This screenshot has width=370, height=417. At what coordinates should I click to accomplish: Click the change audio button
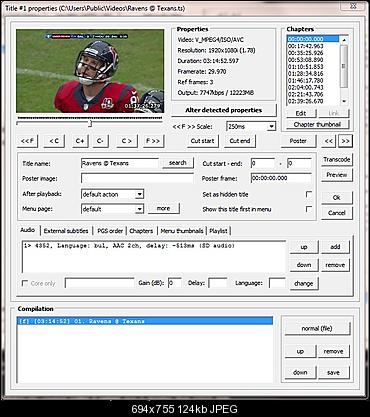tap(304, 284)
